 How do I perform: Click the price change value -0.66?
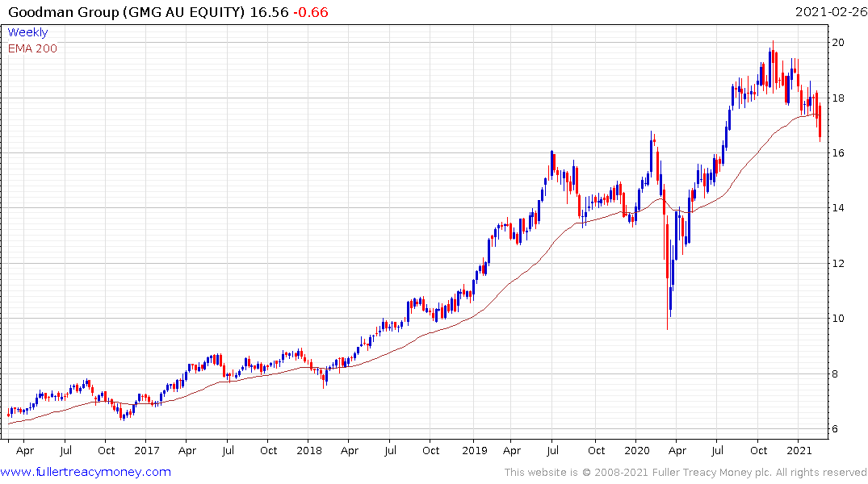point(311,11)
